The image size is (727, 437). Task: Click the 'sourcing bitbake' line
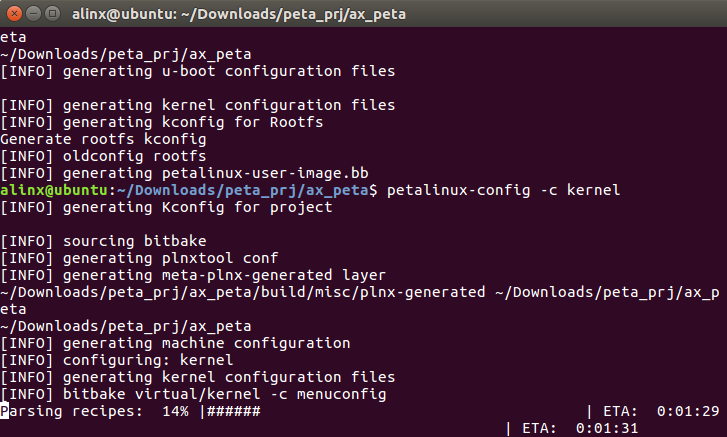[103, 241]
